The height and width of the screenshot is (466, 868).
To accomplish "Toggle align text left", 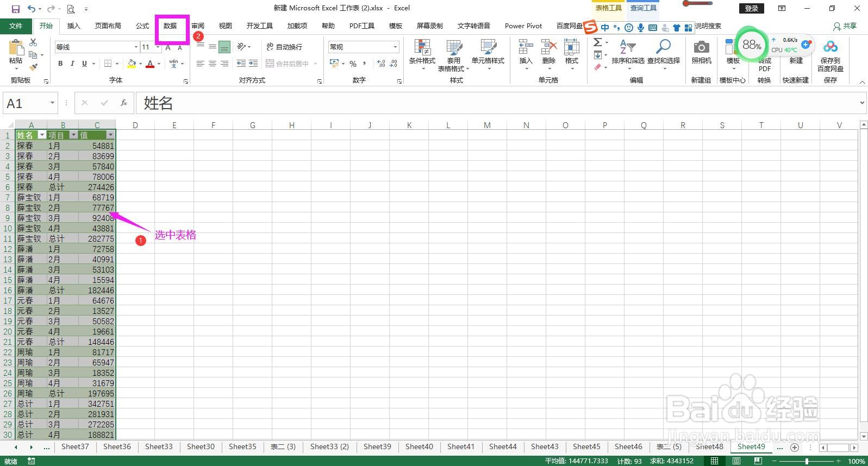I will point(200,64).
